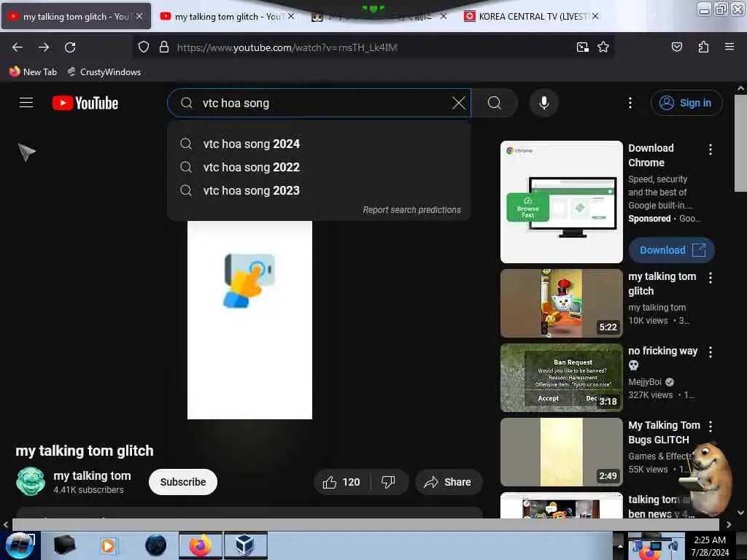The image size is (747, 560).
Task: Open the YouTube guide hamburger menu
Action: (x=26, y=103)
